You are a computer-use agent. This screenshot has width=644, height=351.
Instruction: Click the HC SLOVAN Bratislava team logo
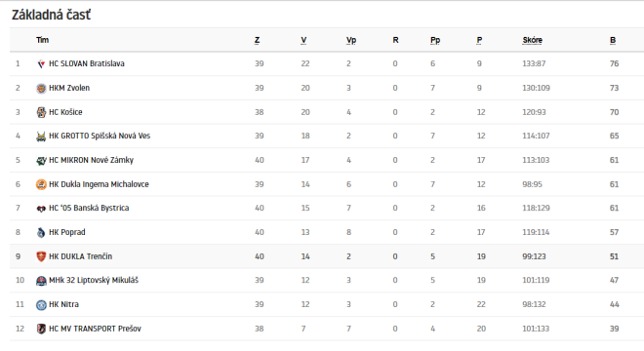pos(41,63)
